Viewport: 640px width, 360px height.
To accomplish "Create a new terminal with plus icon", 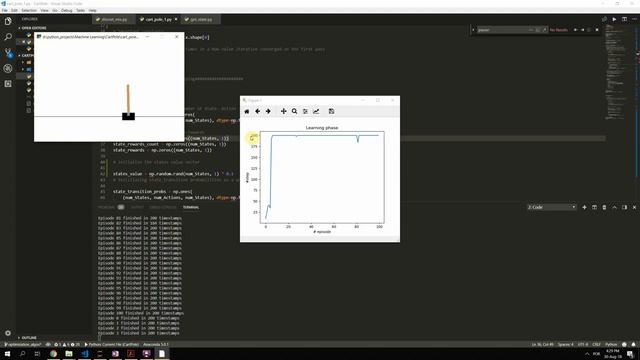I will pos(584,207).
